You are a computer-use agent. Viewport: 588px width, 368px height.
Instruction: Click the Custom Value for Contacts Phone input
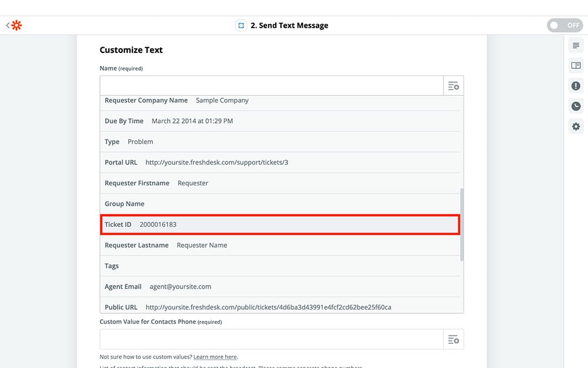coord(271,340)
